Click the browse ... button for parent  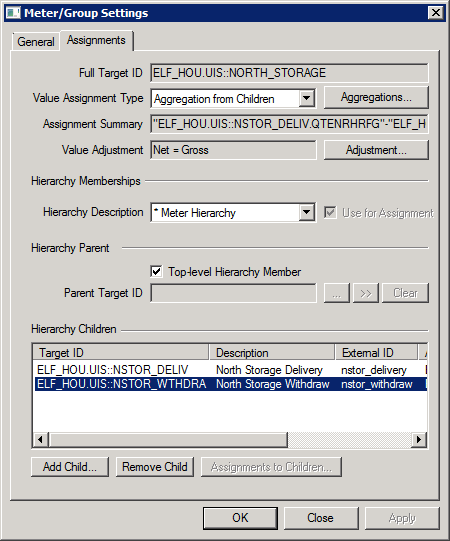(x=337, y=293)
